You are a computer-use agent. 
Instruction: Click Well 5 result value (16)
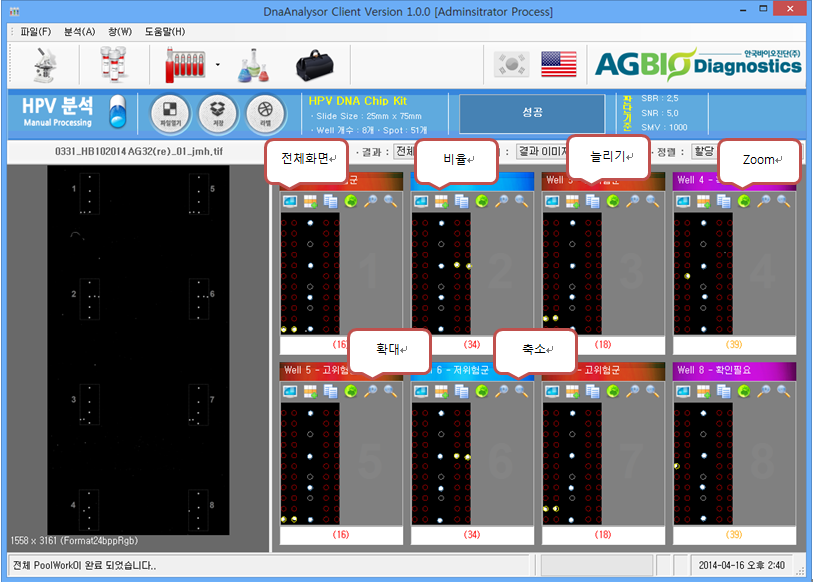(341, 535)
